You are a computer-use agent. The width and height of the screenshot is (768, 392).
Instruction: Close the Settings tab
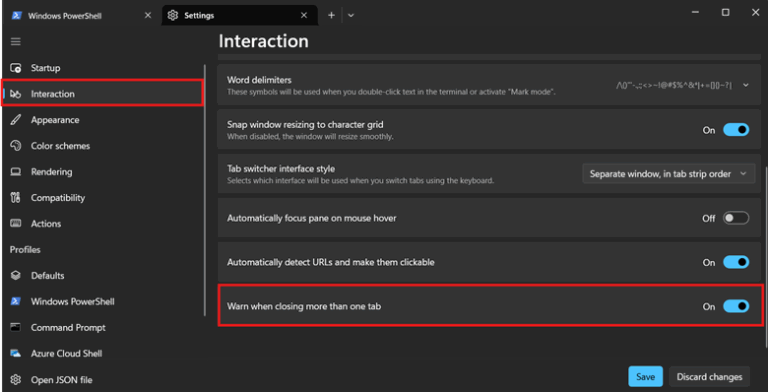click(304, 16)
